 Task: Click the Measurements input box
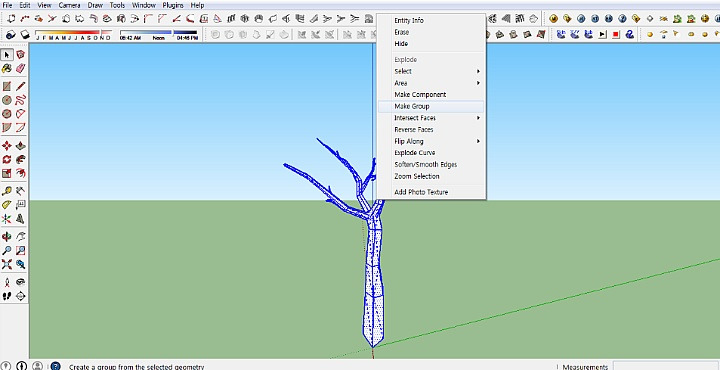pos(666,366)
